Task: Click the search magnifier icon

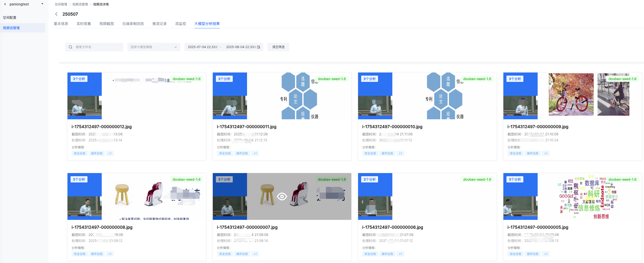Action: pos(70,47)
